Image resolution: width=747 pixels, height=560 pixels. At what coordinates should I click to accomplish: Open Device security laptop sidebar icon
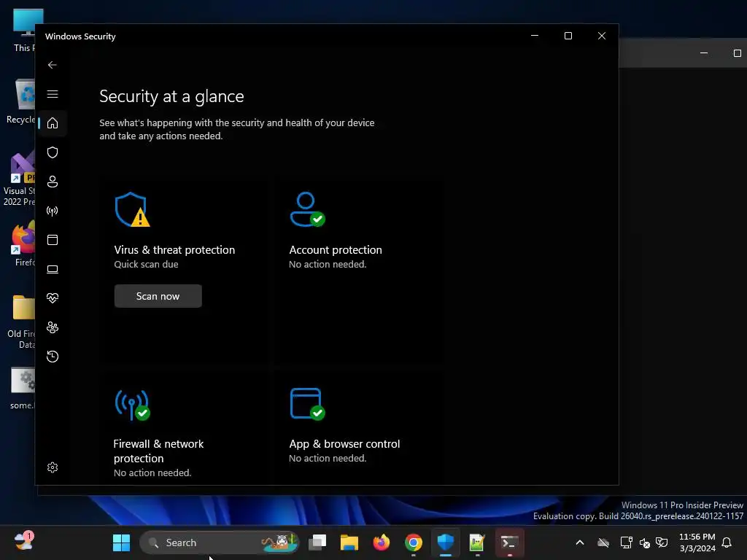pos(53,269)
